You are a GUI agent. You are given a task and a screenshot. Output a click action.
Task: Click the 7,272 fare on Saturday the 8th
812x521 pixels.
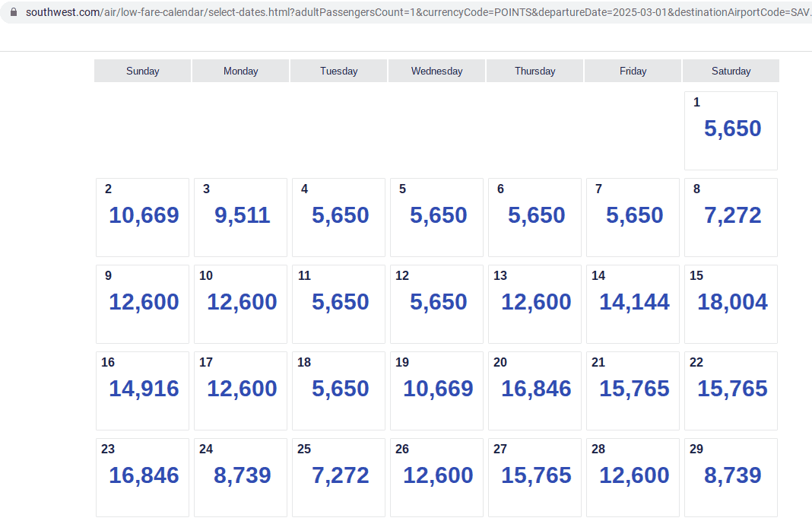[x=731, y=215]
